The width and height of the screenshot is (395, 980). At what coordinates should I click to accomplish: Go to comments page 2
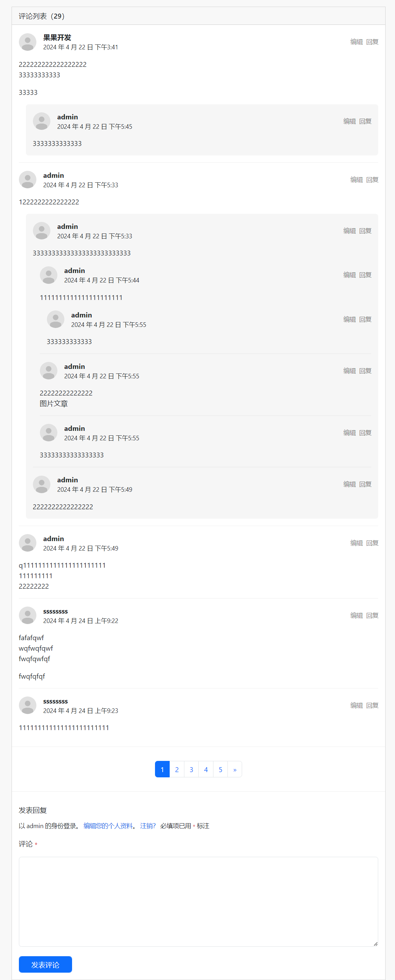point(177,770)
